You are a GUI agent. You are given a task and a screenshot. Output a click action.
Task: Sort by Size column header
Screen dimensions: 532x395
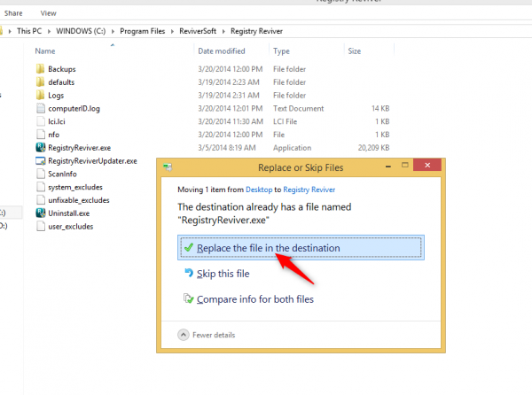pyautogui.click(x=354, y=51)
